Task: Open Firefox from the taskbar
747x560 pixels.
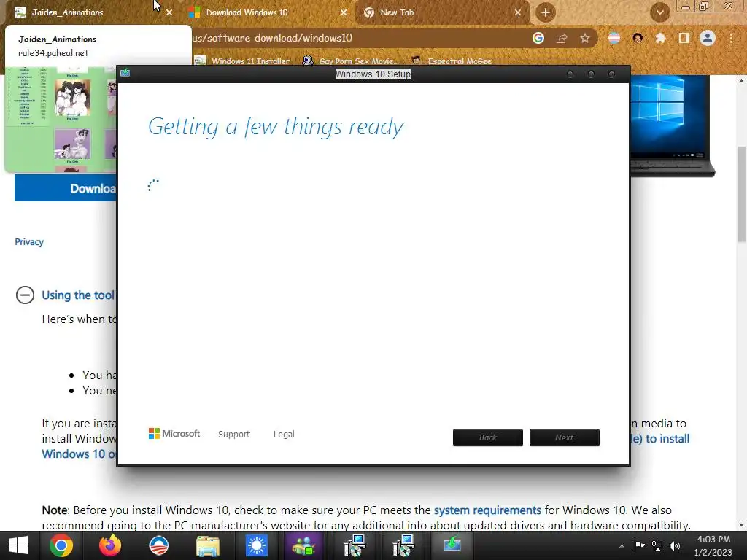Action: click(110, 545)
